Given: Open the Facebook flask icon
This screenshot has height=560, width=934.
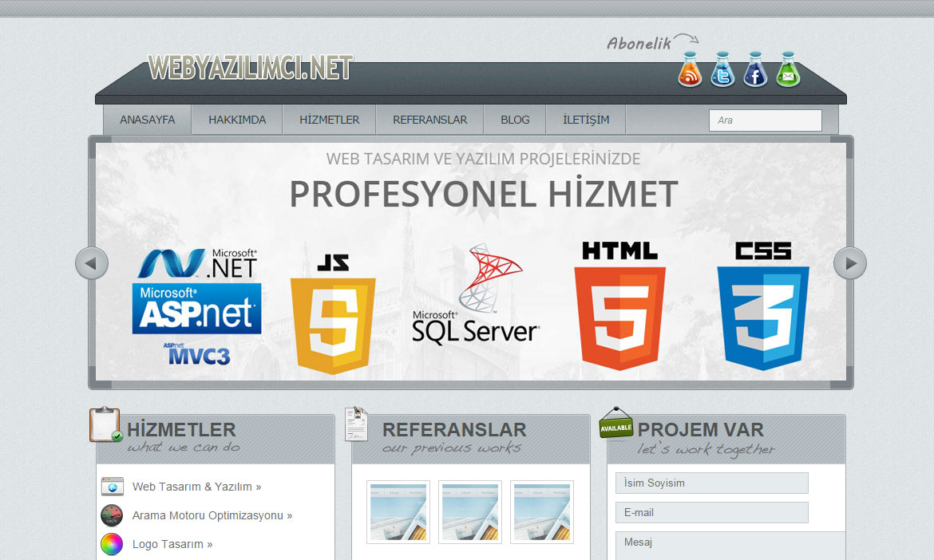Looking at the screenshot, I should [x=754, y=69].
